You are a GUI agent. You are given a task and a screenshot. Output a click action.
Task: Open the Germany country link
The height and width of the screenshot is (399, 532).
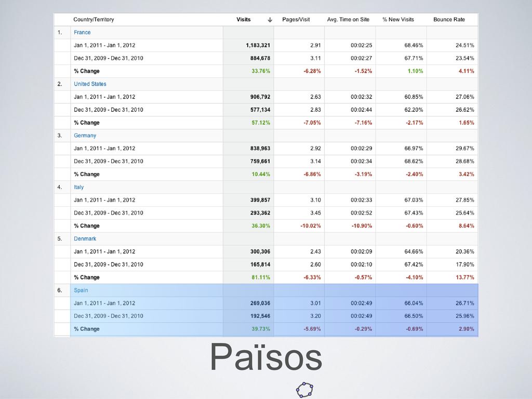85,136
